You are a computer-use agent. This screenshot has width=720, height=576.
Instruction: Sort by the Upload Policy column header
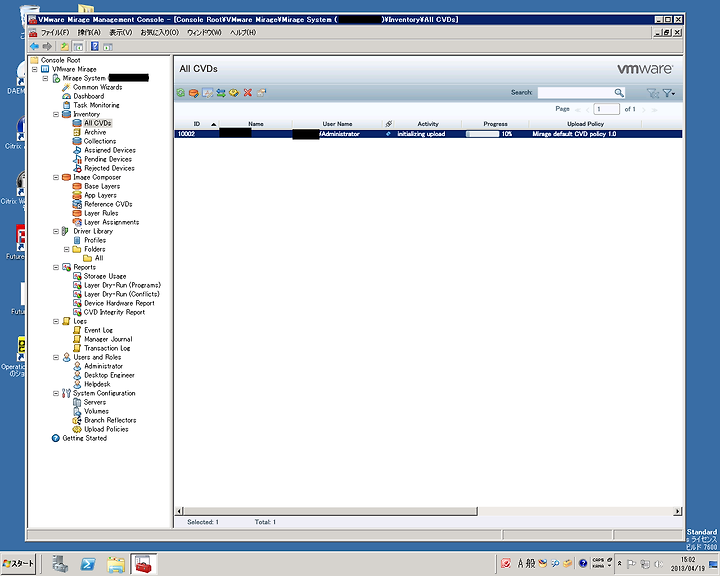pyautogui.click(x=585, y=124)
